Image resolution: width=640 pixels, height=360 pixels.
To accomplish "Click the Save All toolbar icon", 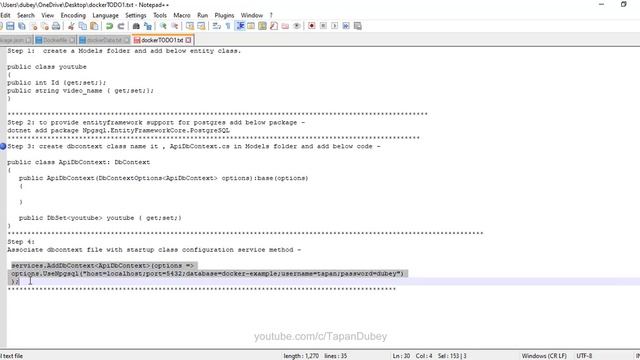I will click(22, 26).
